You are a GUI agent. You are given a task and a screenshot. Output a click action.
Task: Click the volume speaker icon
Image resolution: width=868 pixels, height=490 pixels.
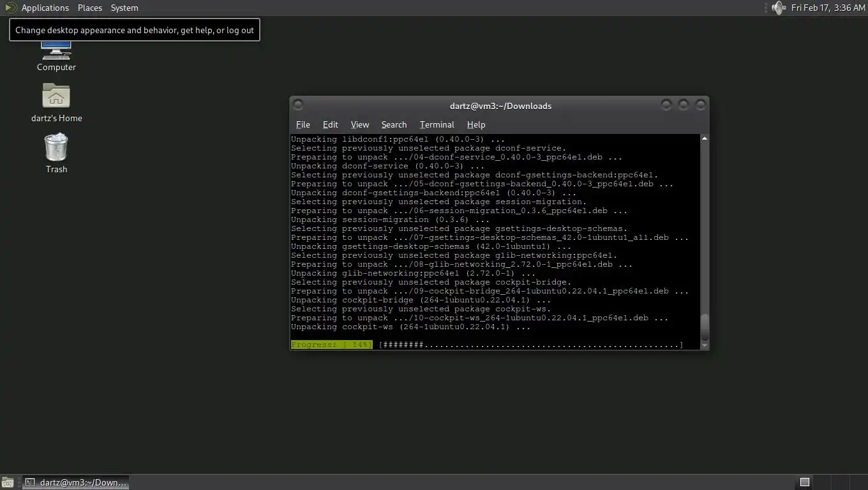click(x=778, y=8)
